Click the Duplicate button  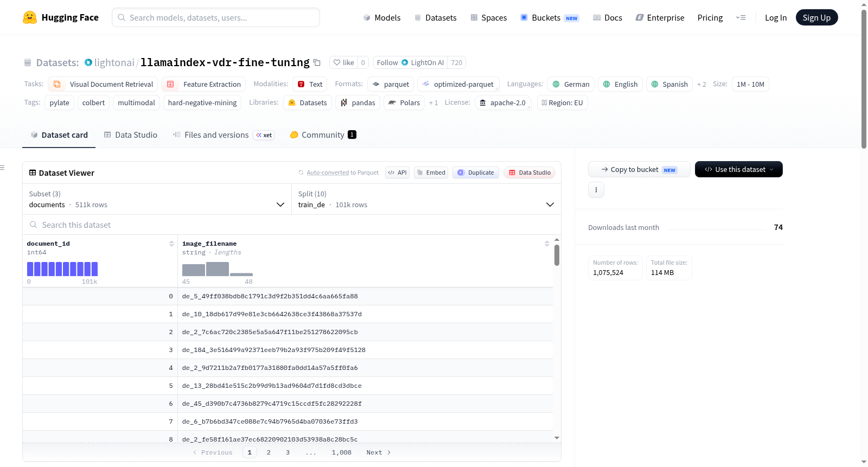[476, 172]
